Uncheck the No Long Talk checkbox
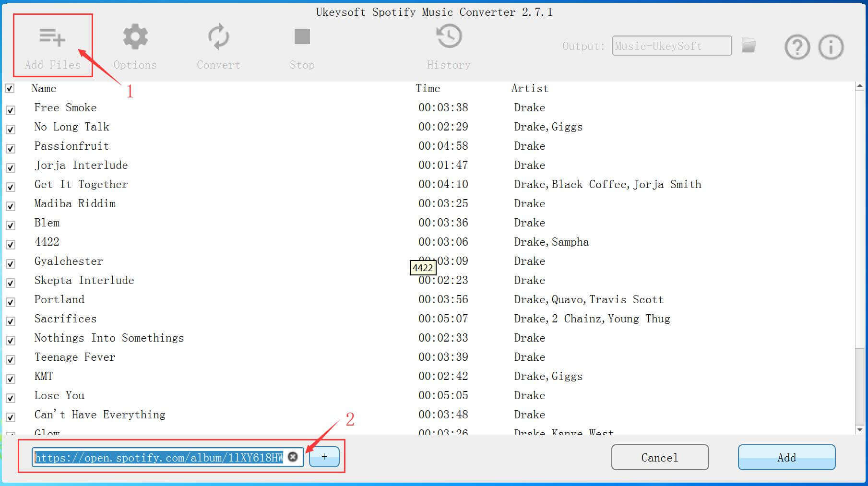Screen dimensions: 868x486 (10, 130)
